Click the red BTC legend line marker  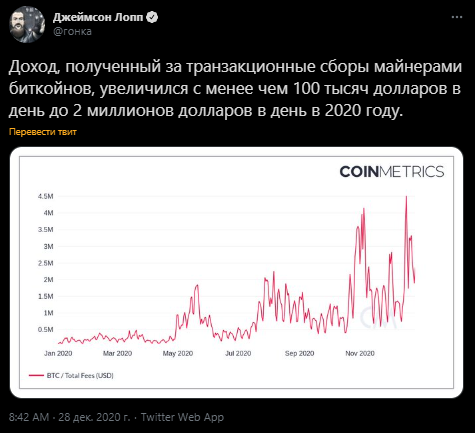pyautogui.click(x=36, y=375)
